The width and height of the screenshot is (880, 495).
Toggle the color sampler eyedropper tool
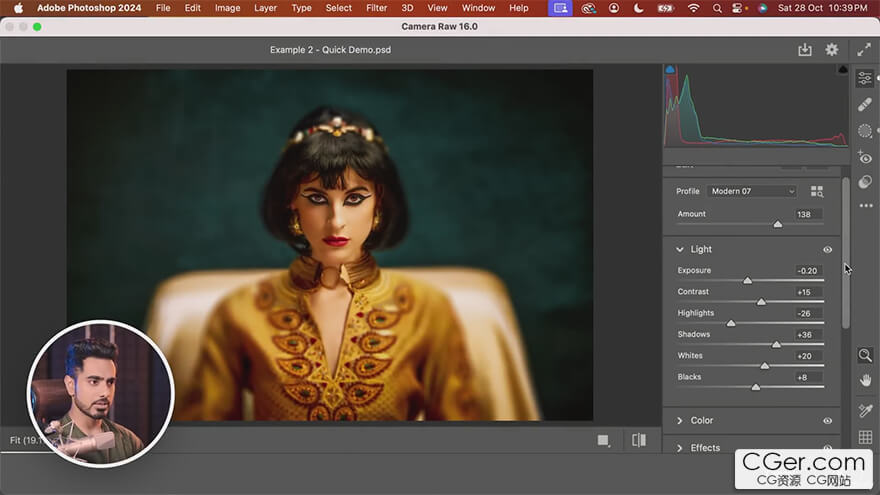(x=865, y=410)
